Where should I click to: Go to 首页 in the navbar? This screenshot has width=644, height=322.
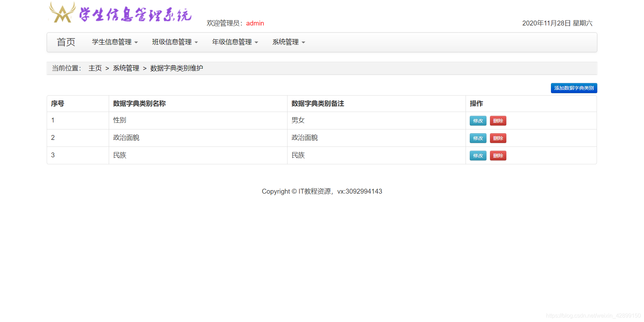tap(66, 42)
